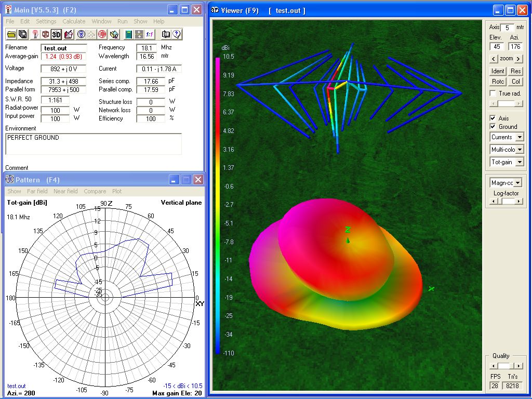Click the 3D viewer toolbar icon
The image size is (532, 399).
click(57, 34)
